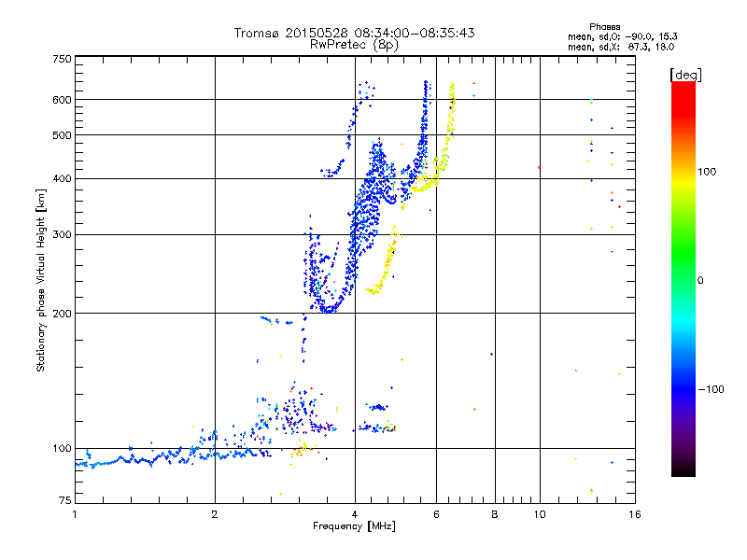Click the colorbar tick label '0'

pyautogui.click(x=700, y=280)
